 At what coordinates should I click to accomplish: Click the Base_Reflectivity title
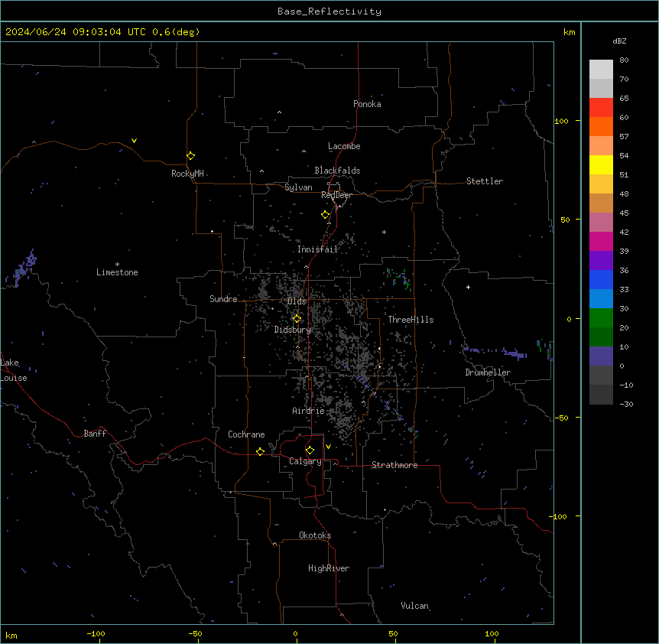click(x=329, y=11)
